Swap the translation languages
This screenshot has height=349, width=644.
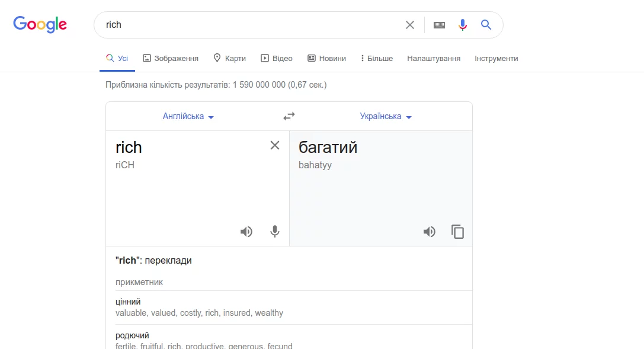(289, 116)
